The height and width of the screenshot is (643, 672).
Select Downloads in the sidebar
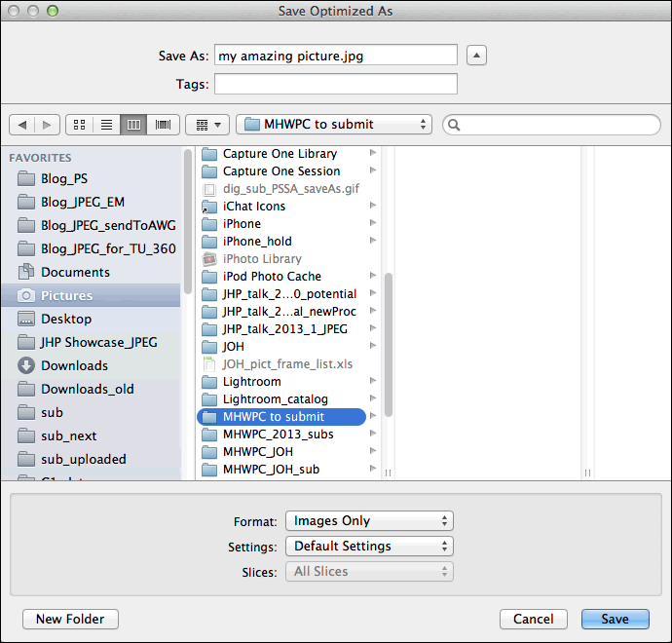(x=74, y=365)
